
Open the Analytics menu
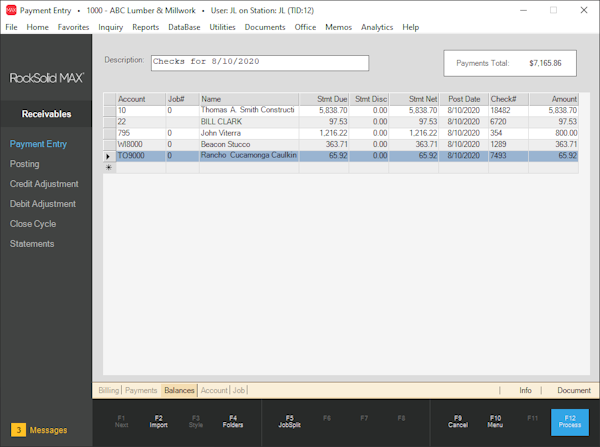(x=377, y=27)
